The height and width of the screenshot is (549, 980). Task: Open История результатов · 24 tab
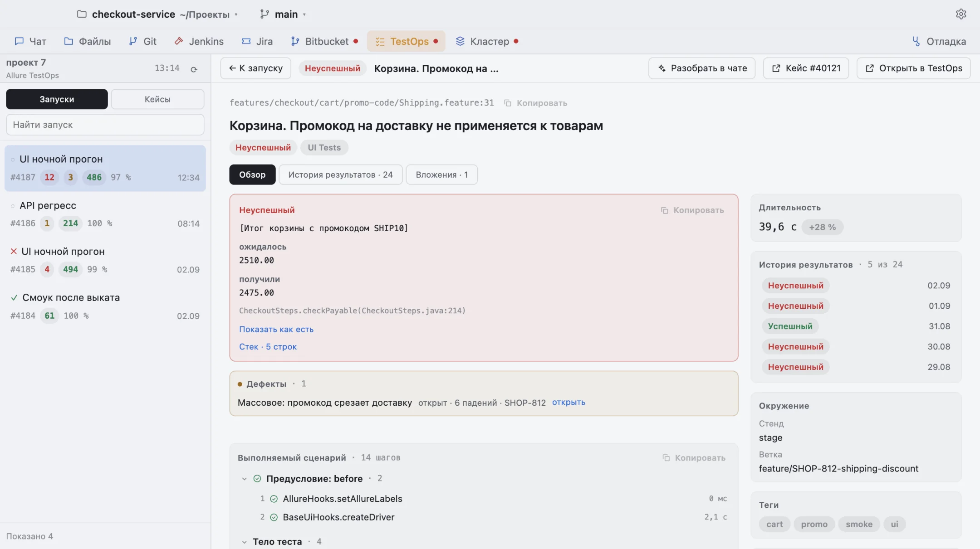340,175
